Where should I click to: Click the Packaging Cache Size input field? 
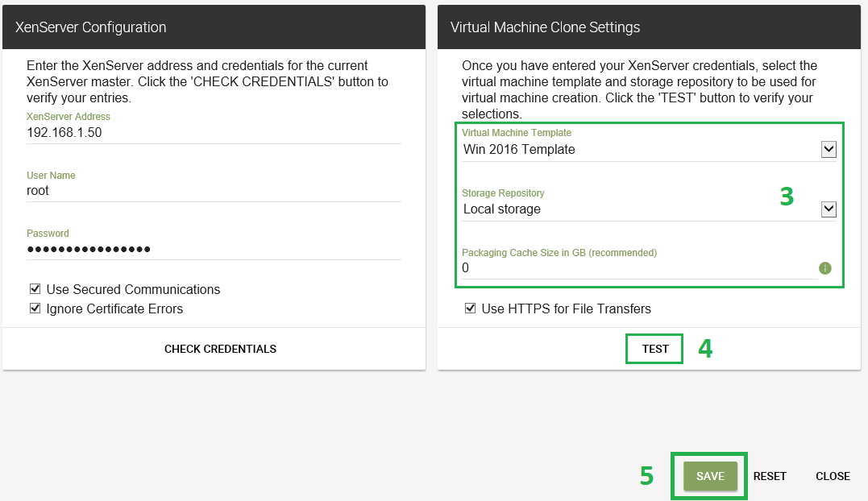coord(637,268)
